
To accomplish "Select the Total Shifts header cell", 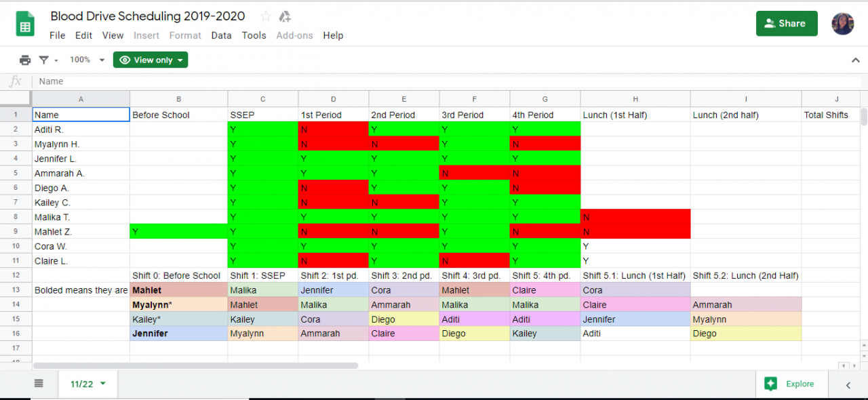I will click(831, 115).
